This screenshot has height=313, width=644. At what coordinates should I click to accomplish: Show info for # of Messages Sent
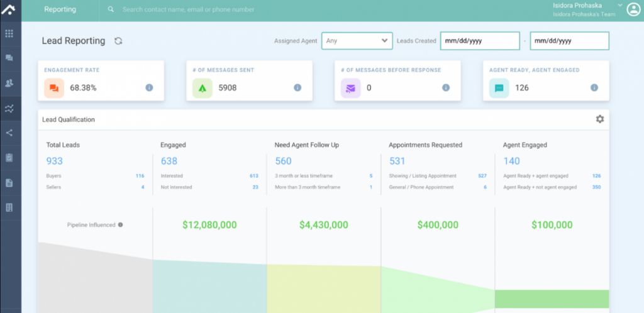coord(297,87)
